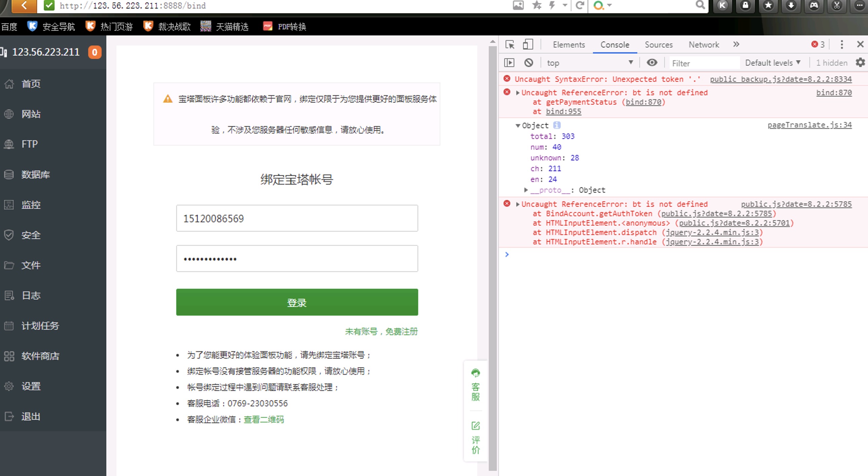Click the lightning speed-mode icon
868x476 pixels.
coord(552,5)
